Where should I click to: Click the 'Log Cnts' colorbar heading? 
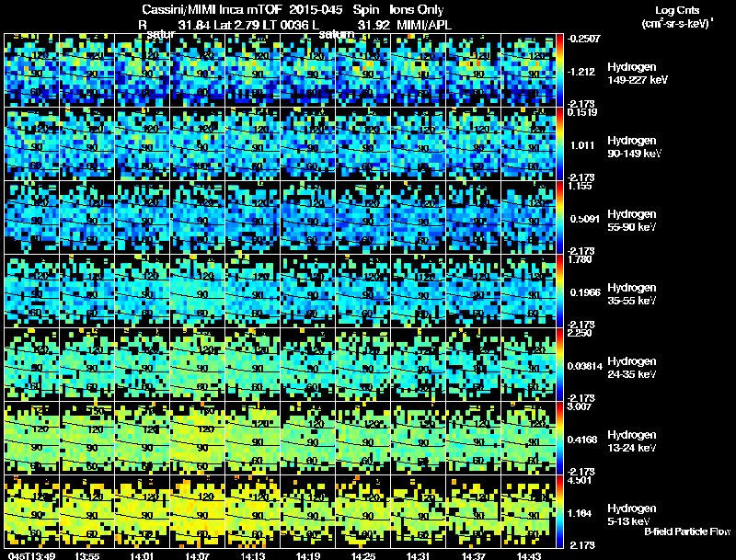pos(677,10)
